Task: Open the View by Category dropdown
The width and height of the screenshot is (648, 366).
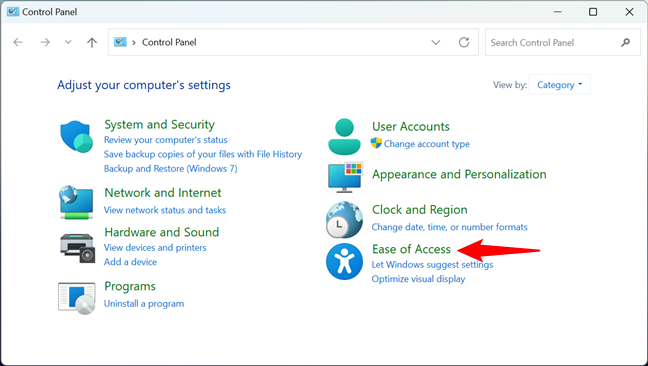Action: [x=560, y=85]
